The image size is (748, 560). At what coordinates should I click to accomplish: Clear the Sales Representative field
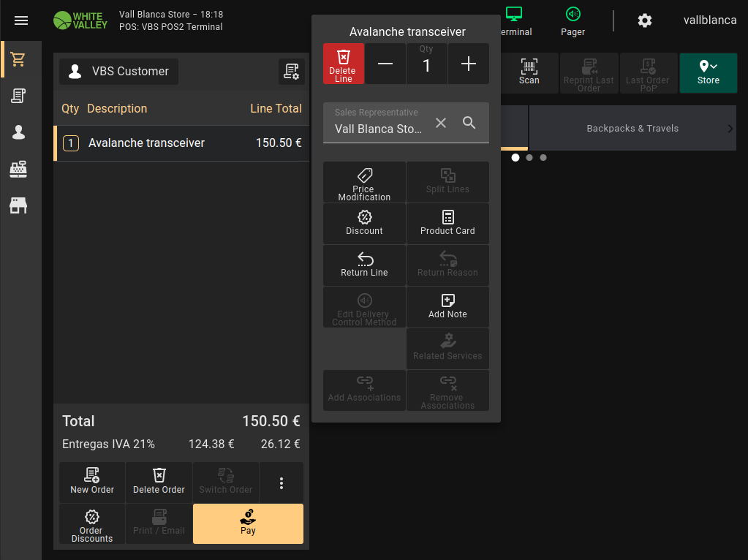(441, 123)
